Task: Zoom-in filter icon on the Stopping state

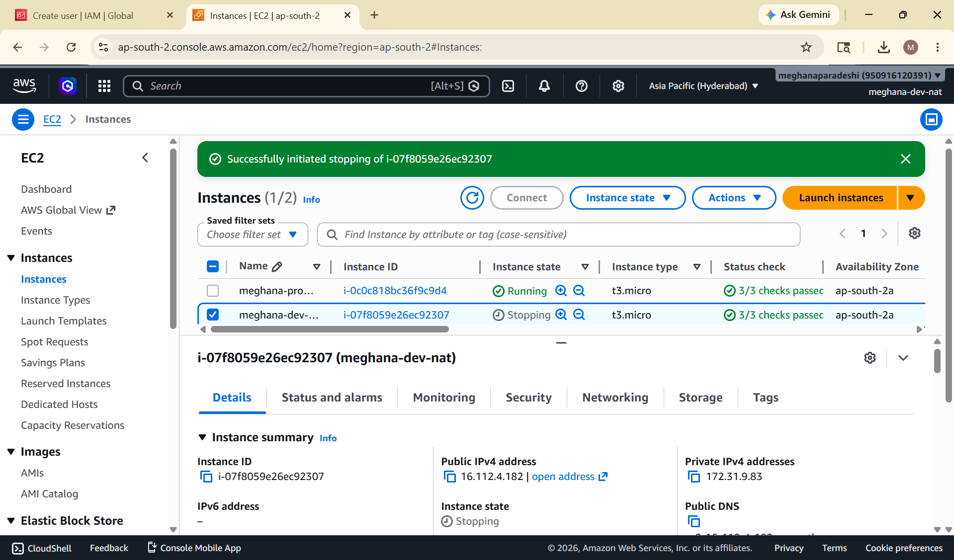Action: coord(561,315)
